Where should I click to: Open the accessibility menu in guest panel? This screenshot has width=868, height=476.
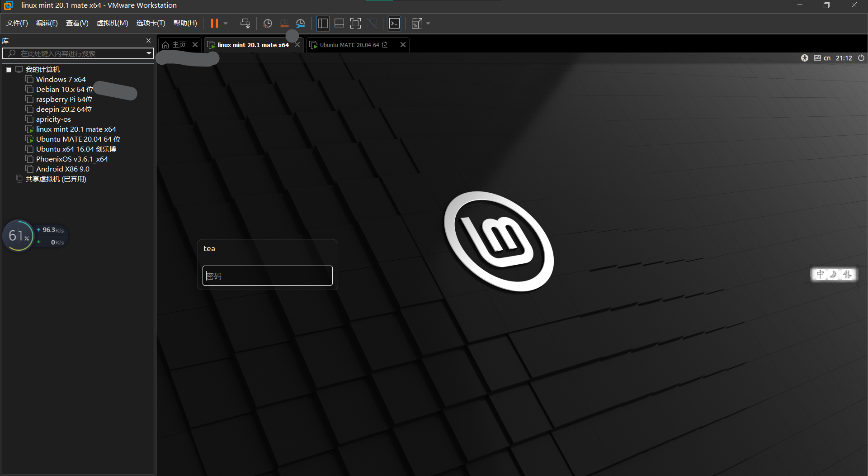805,58
